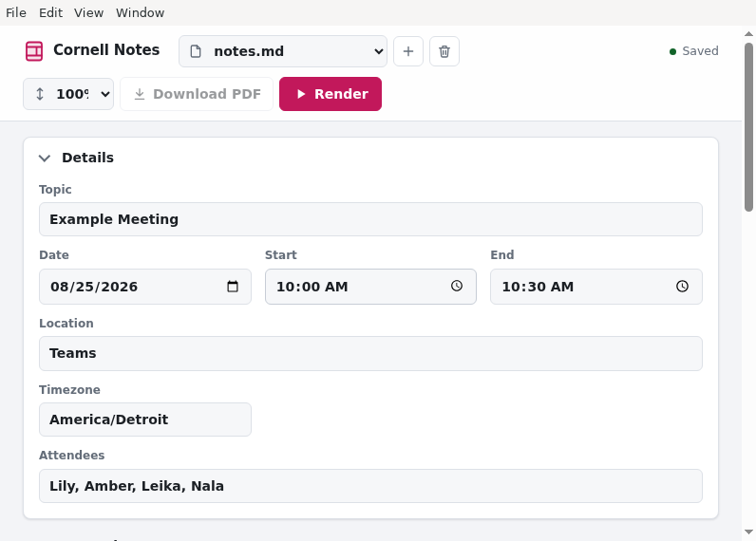Click the Location field containing Teams
This screenshot has width=756, height=541.
click(370, 354)
